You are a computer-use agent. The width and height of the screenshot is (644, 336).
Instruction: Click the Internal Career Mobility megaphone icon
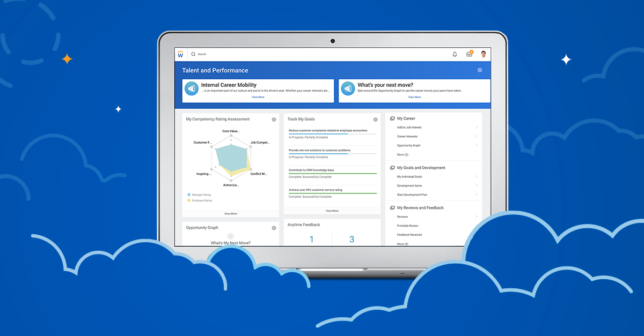192,89
